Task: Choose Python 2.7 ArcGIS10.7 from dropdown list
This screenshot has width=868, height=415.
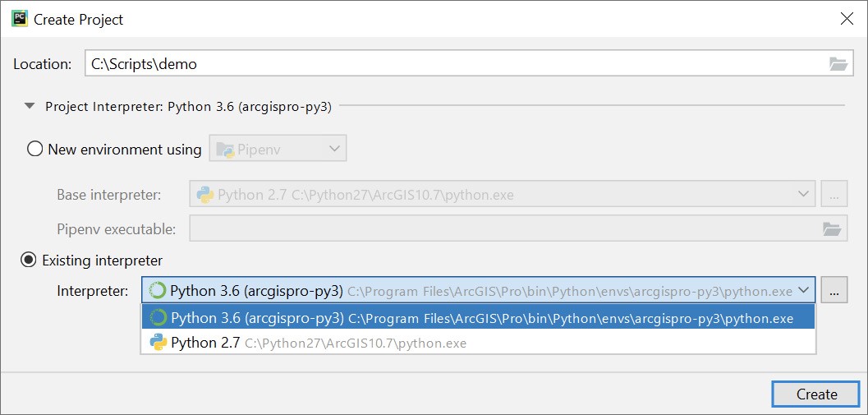Action: [x=478, y=343]
